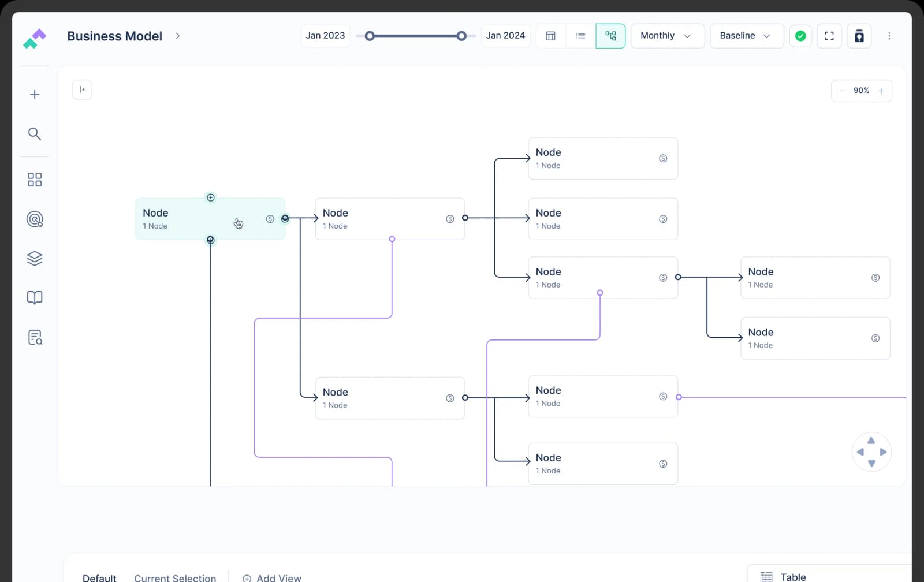Select the topmost Node card in the canvas

pos(603,158)
